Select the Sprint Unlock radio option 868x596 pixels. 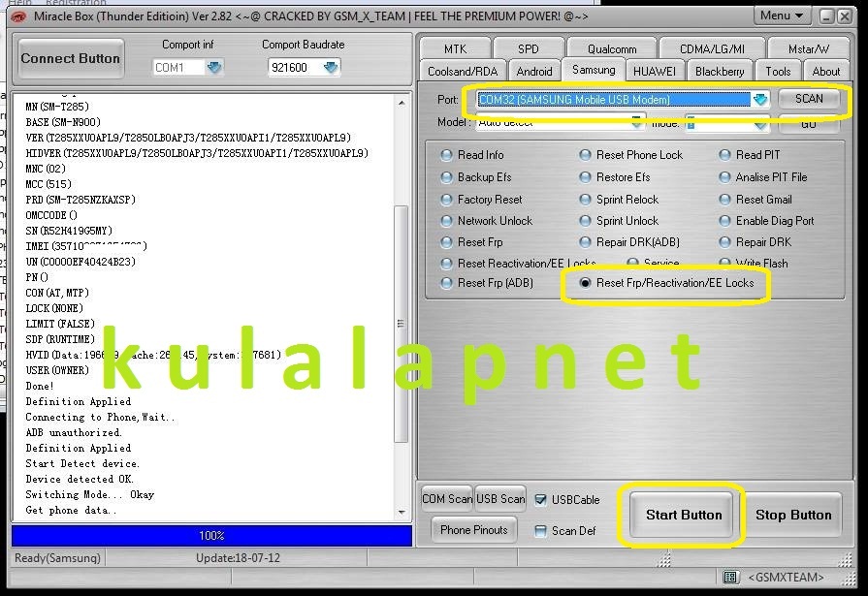(585, 221)
